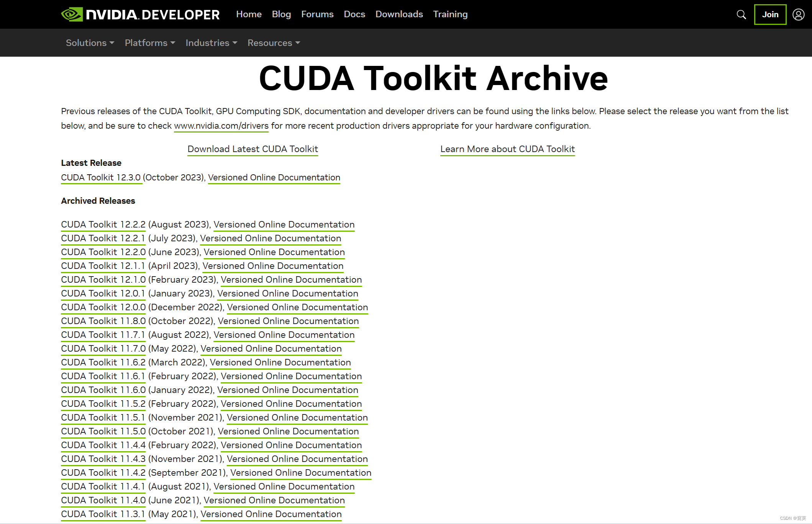This screenshot has height=524, width=812.
Task: Open the Resources dropdown menu
Action: point(274,43)
